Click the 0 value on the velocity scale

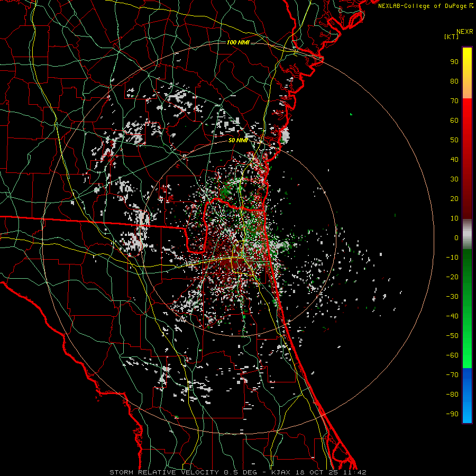[x=456, y=238]
